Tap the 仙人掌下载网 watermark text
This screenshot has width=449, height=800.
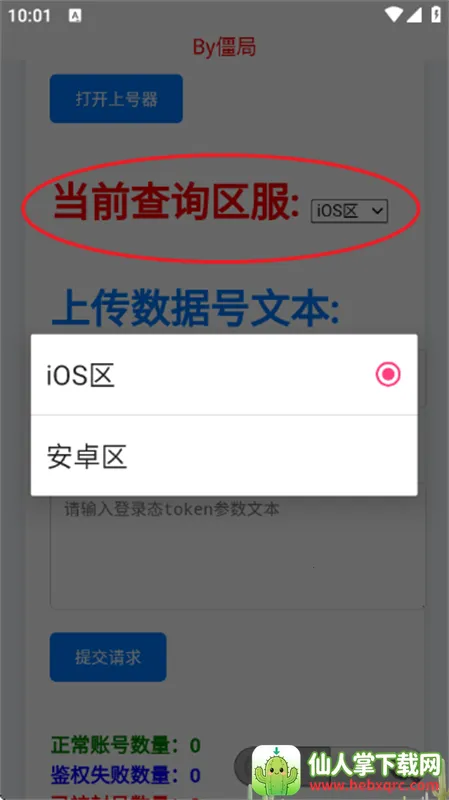click(x=373, y=763)
